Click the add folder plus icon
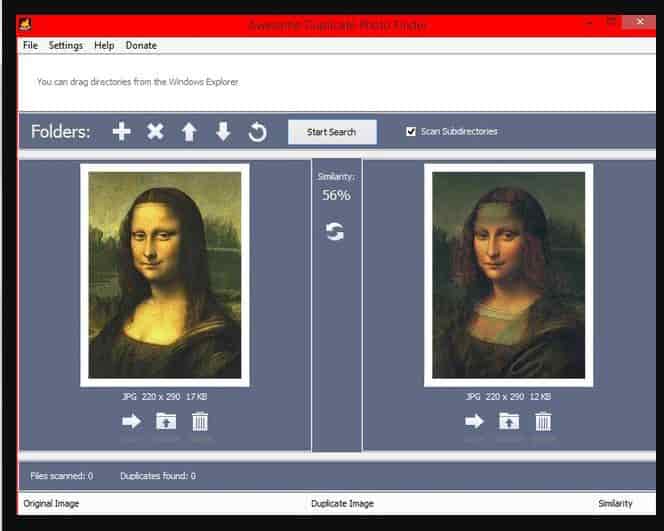This screenshot has height=531, width=664. point(122,131)
